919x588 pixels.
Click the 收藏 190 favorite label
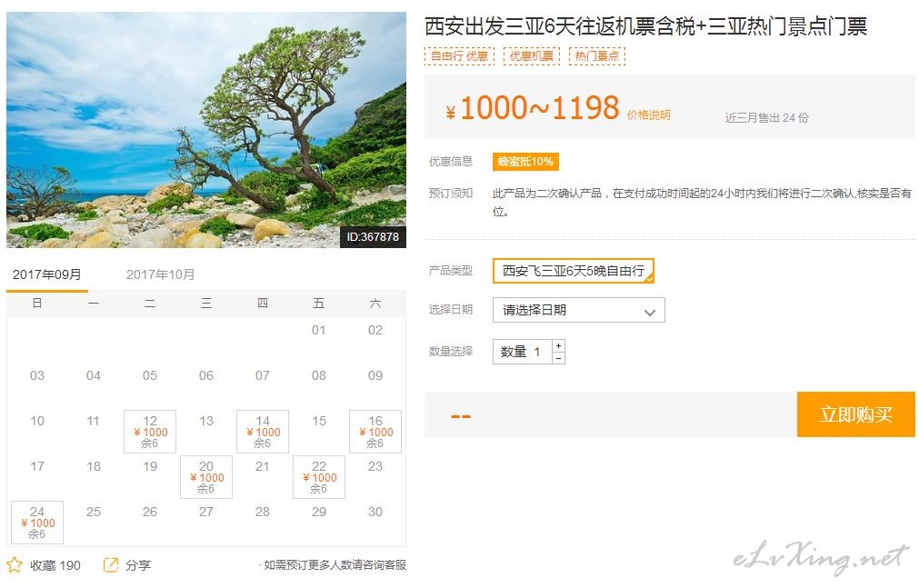click(x=55, y=565)
